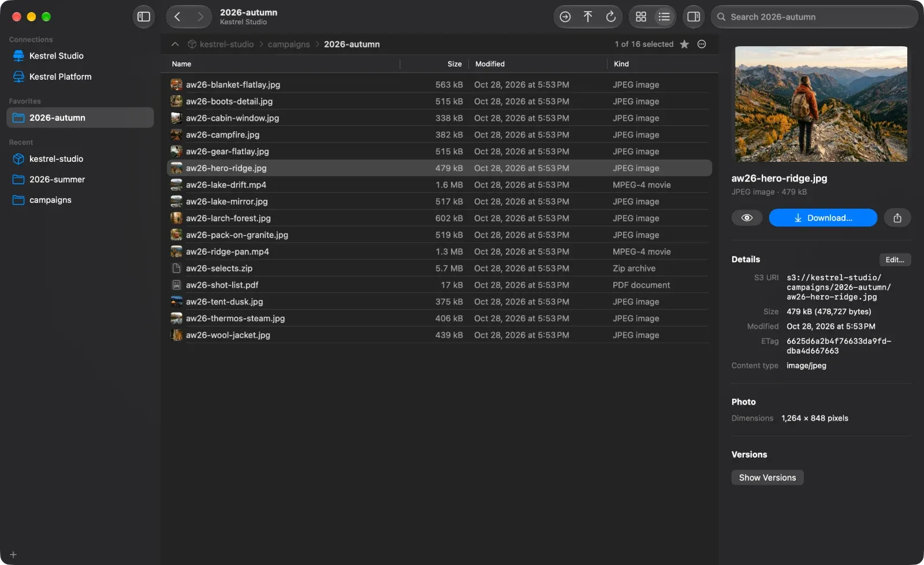Select aw26-tent-dusk.jpg thumbnail icon
Viewport: 924px width, 565px height.
tap(176, 302)
